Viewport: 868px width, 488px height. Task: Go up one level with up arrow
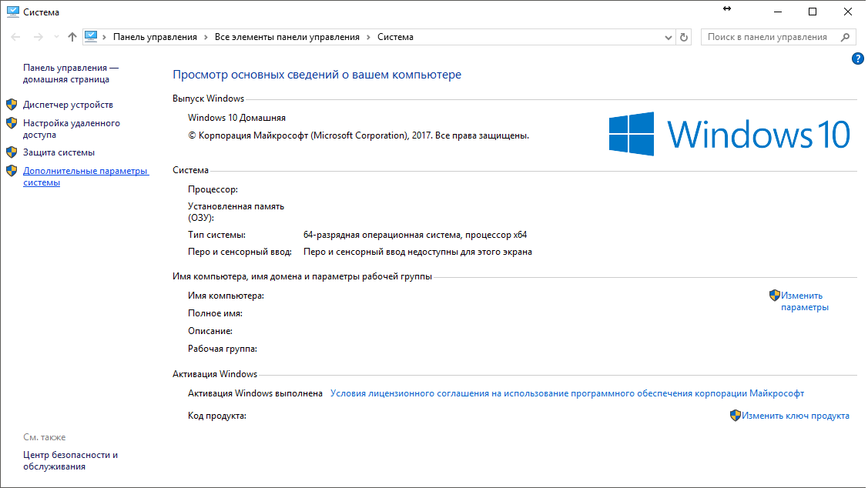pos(72,37)
